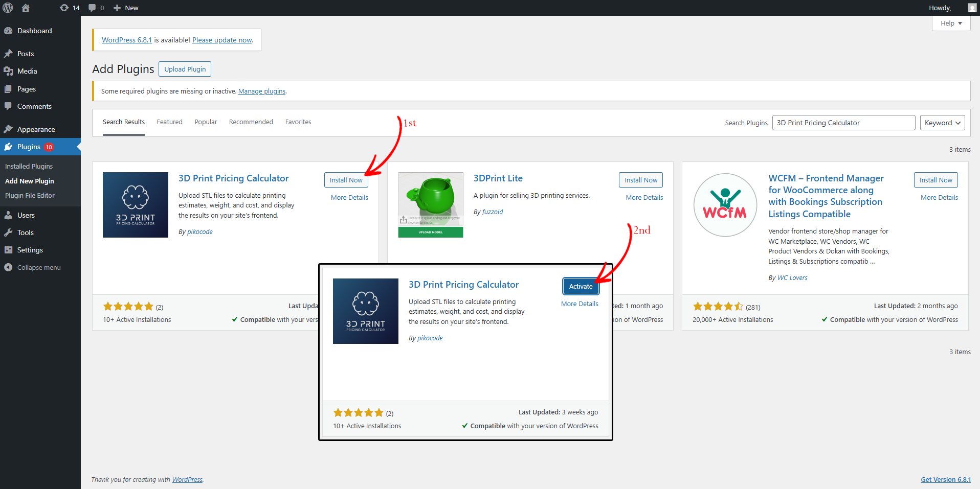Click the 10 updates badge on Plugins
Image resolution: width=980 pixels, height=489 pixels.
(x=49, y=147)
